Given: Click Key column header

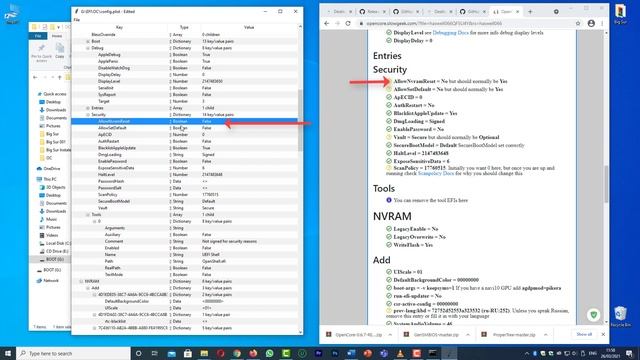Looking at the screenshot, I should tap(119, 27).
